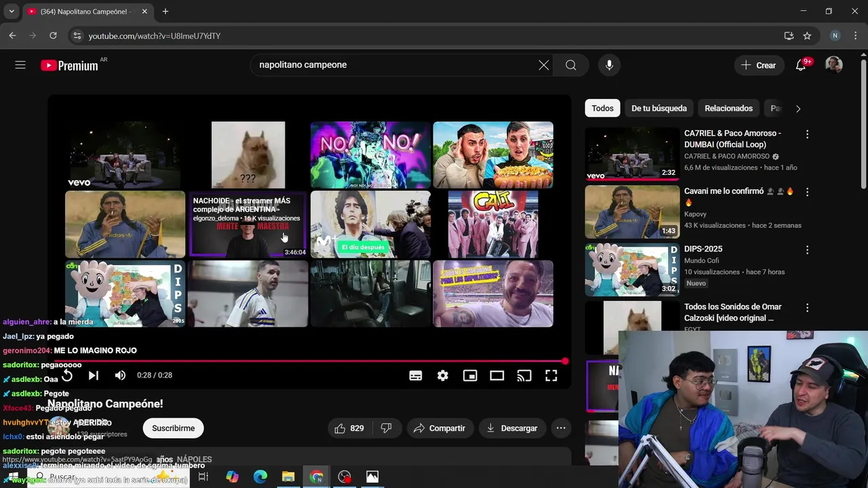Open tab search dropdown arrow
The image size is (868, 488).
pyautogui.click(x=12, y=12)
